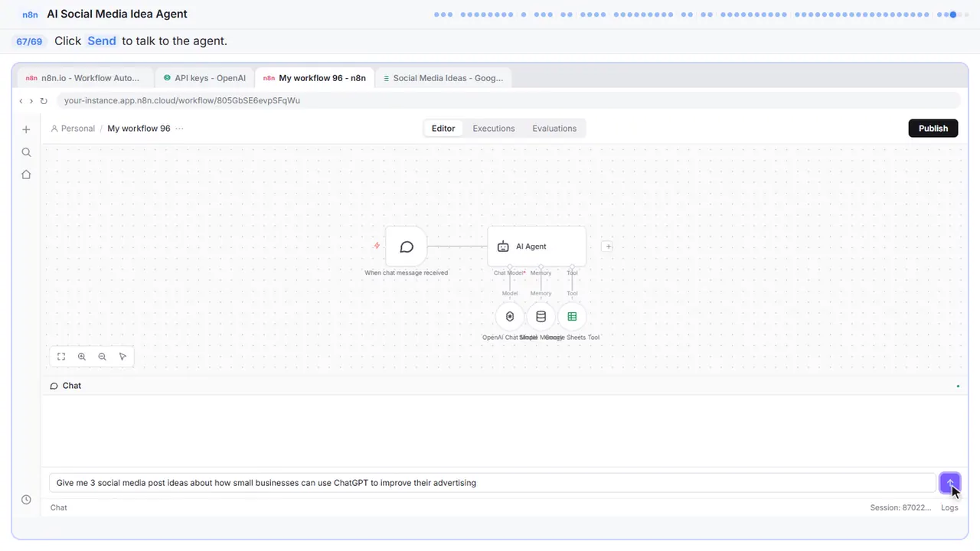Go to home icon in left sidebar

point(26,174)
